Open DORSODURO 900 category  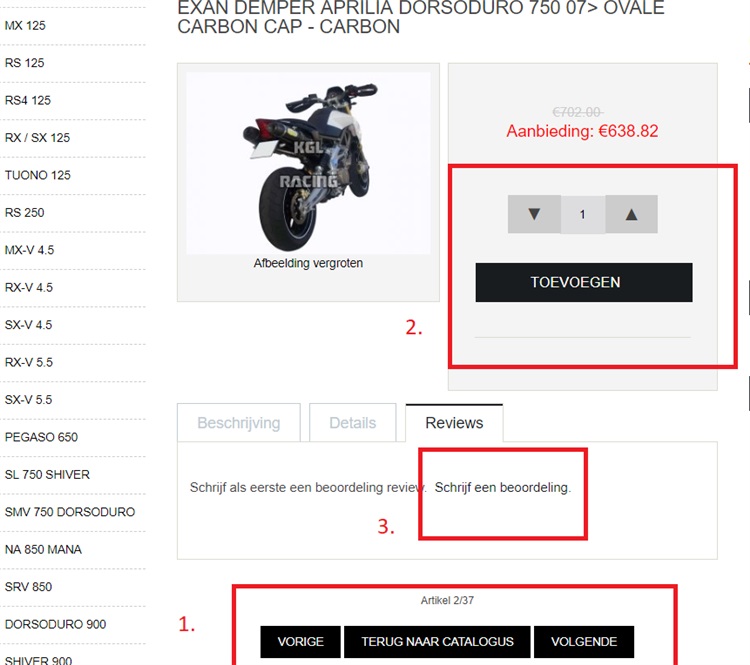(x=55, y=624)
